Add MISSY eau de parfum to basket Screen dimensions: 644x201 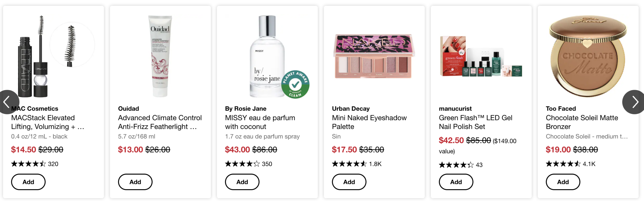tap(242, 182)
